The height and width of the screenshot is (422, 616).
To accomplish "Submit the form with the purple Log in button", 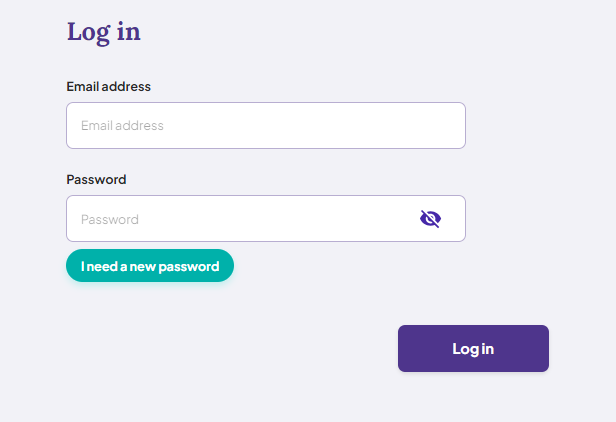I will [473, 349].
